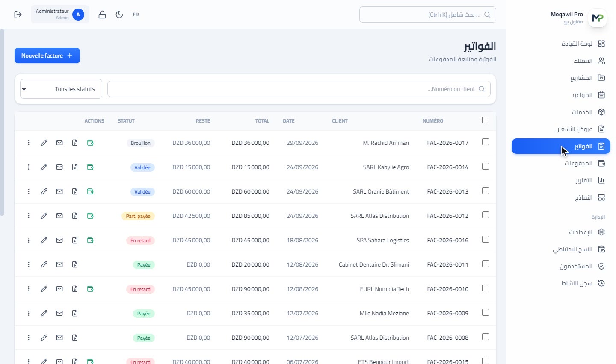Expand the kebab menu for FAC-2026-0016
616x364 pixels.
(29, 240)
